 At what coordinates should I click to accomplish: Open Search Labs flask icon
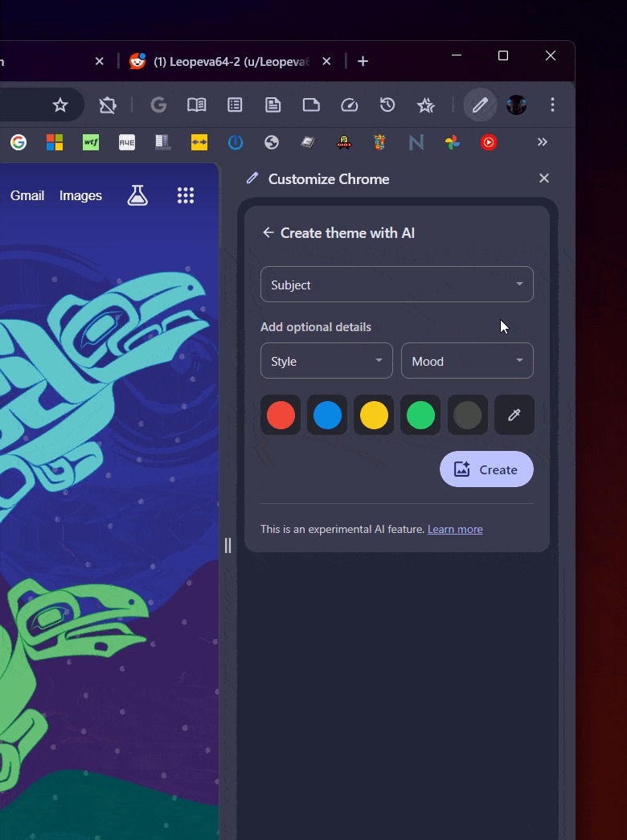pos(137,195)
